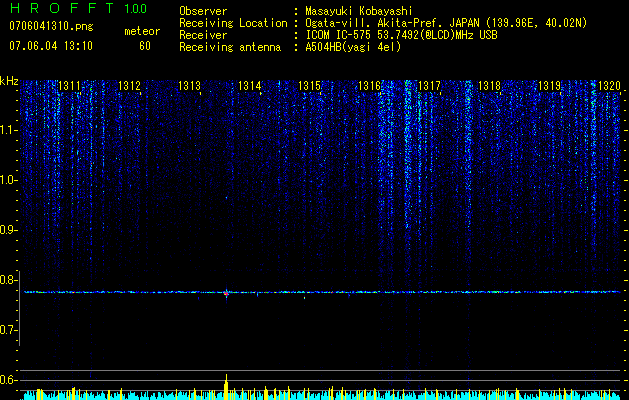Click the kHz axis unit label
The image size is (629, 400).
(x=9, y=81)
